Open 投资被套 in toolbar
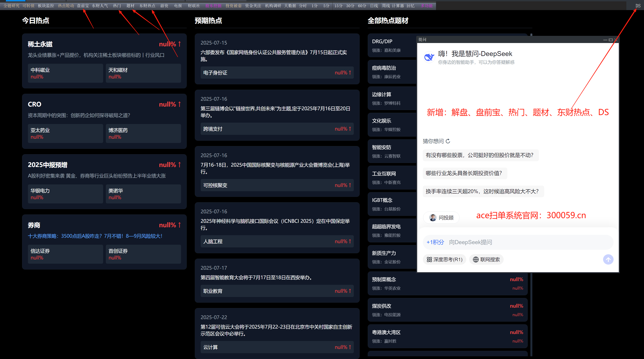 [x=233, y=6]
